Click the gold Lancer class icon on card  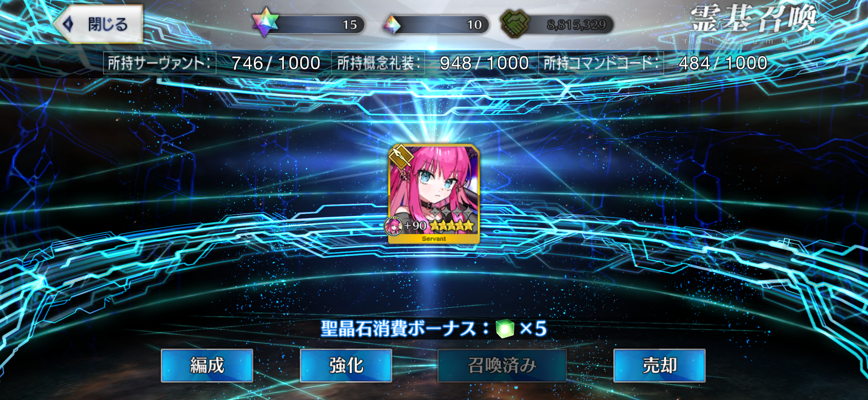tap(401, 156)
